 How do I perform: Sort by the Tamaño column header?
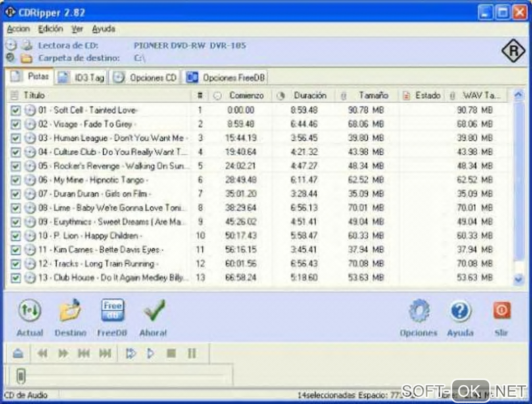point(368,96)
